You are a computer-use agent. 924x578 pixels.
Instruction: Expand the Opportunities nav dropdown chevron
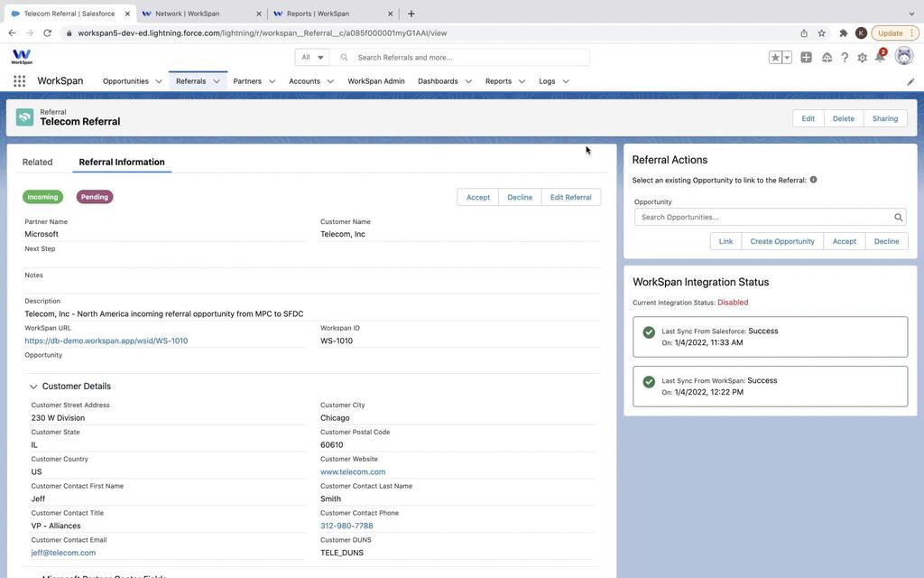159,81
